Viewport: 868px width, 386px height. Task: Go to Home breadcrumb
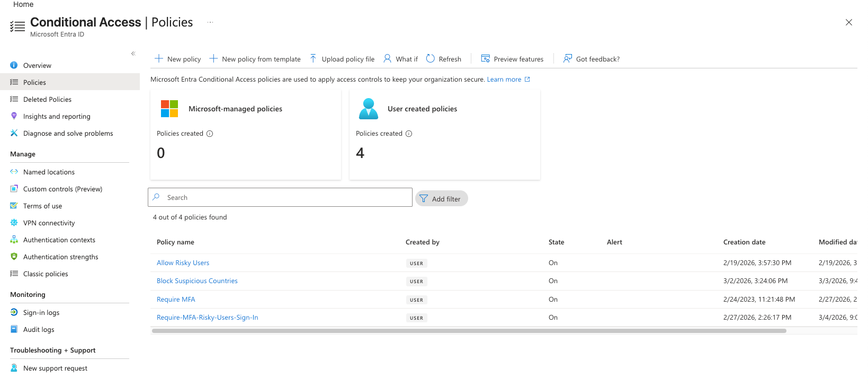coord(23,4)
